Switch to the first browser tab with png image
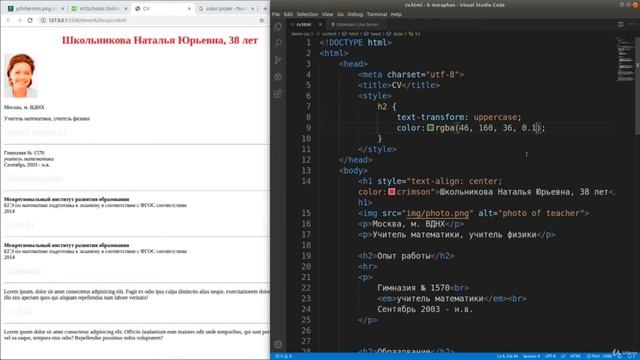 pyautogui.click(x=36, y=9)
